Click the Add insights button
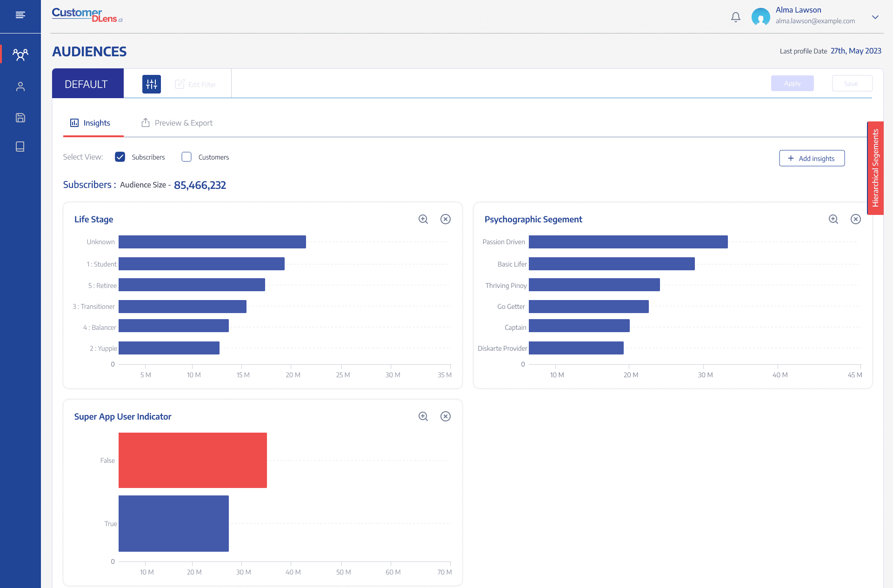The width and height of the screenshot is (893, 588). click(812, 158)
